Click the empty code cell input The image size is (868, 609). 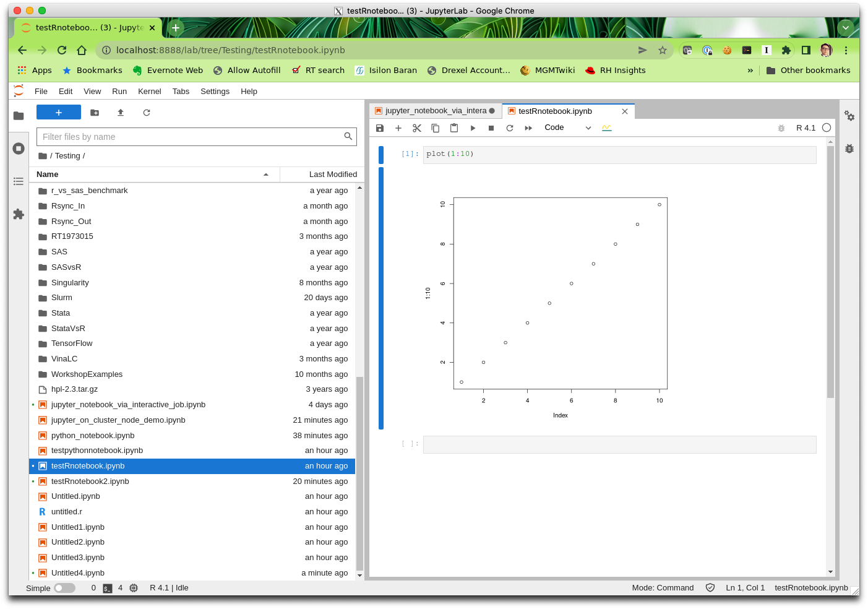click(619, 444)
